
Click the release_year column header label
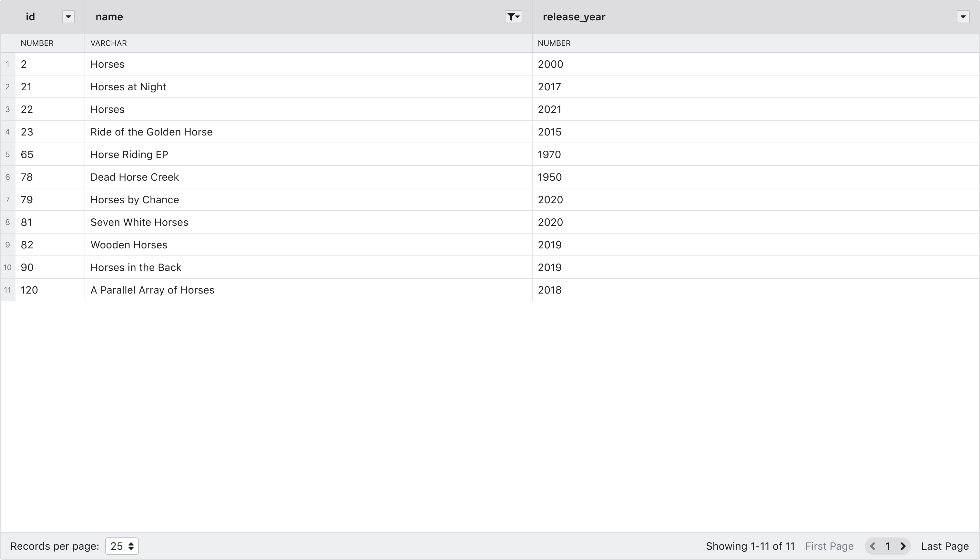click(x=574, y=17)
